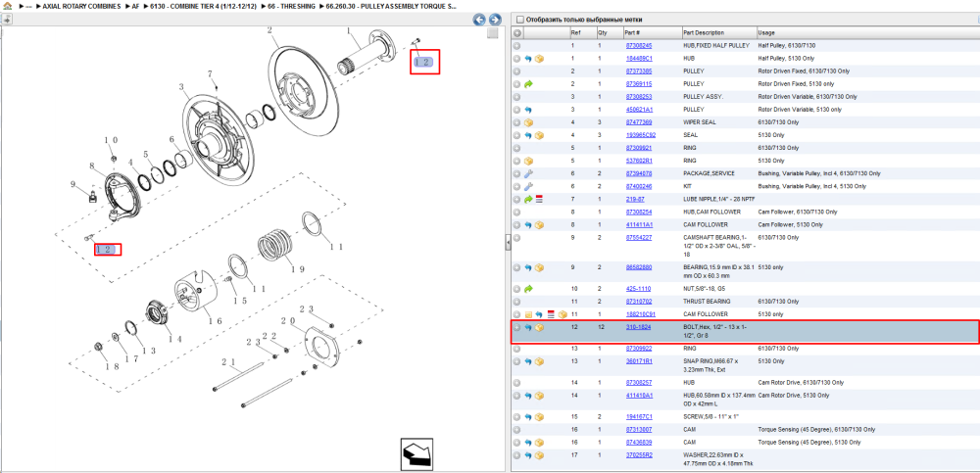Click the large back-arrow icon below the diagram
The image size is (980, 473).
tap(416, 453)
